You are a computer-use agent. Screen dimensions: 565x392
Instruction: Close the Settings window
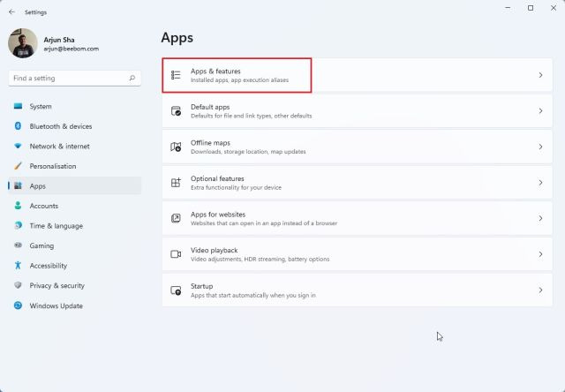554,8
